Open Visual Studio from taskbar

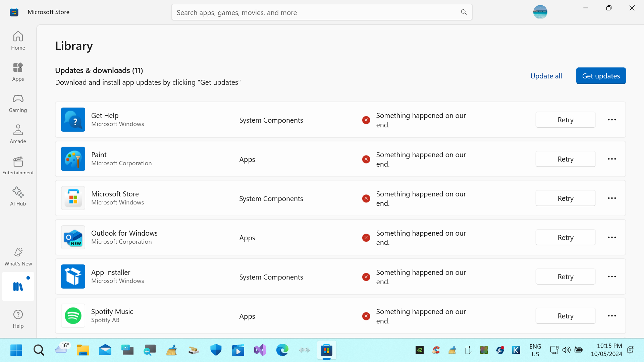point(260,350)
